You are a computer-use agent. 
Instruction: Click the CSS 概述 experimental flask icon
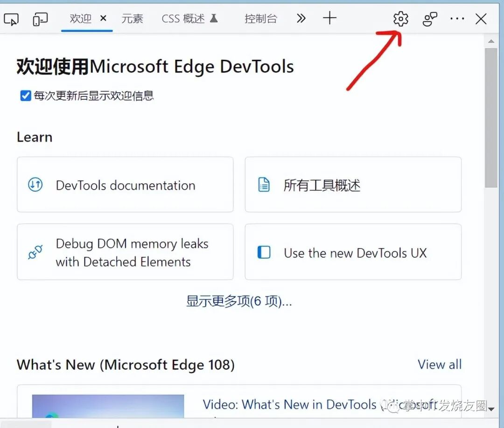point(214,18)
